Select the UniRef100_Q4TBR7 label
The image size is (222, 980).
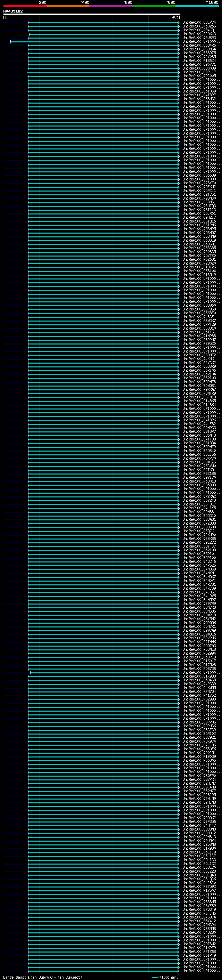tap(199, 95)
